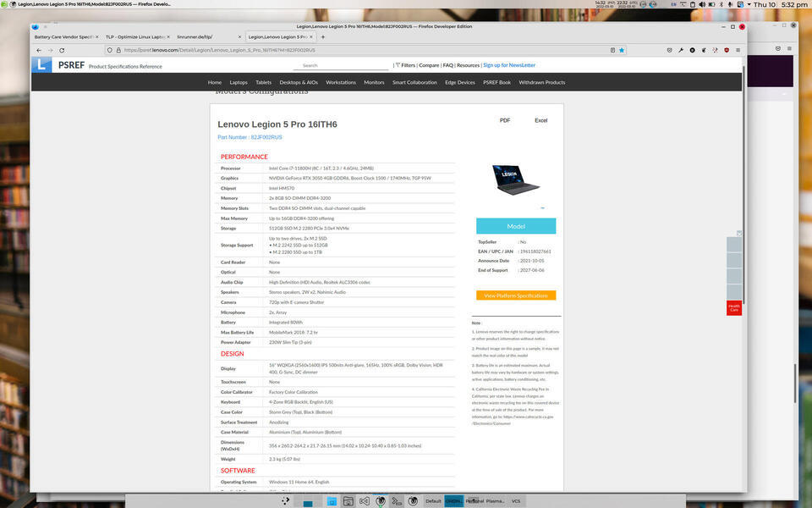Open the Laptops menu
The image size is (812, 508).
[x=239, y=82]
